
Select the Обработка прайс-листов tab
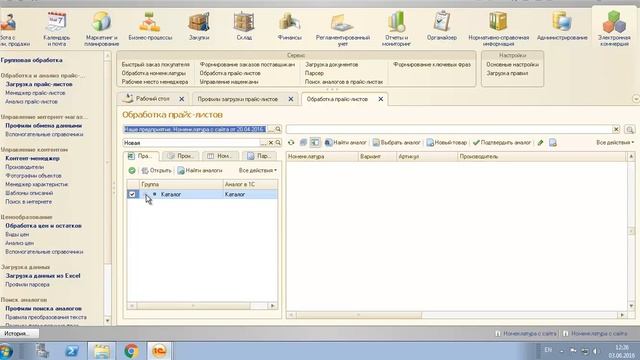click(337, 99)
